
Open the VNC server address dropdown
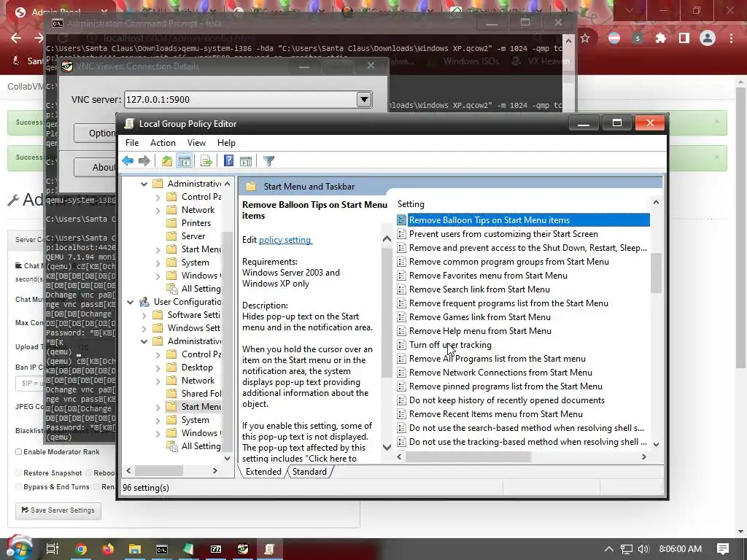(364, 99)
